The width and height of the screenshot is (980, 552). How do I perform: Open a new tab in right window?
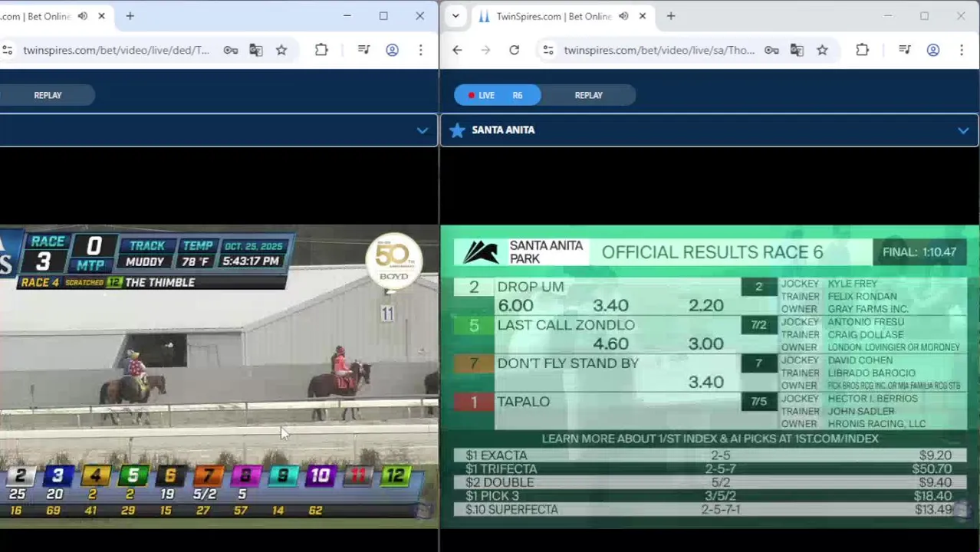tap(670, 16)
